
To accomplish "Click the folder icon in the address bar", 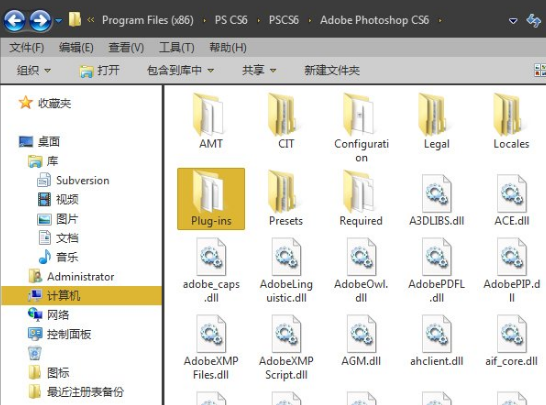I will (75, 20).
